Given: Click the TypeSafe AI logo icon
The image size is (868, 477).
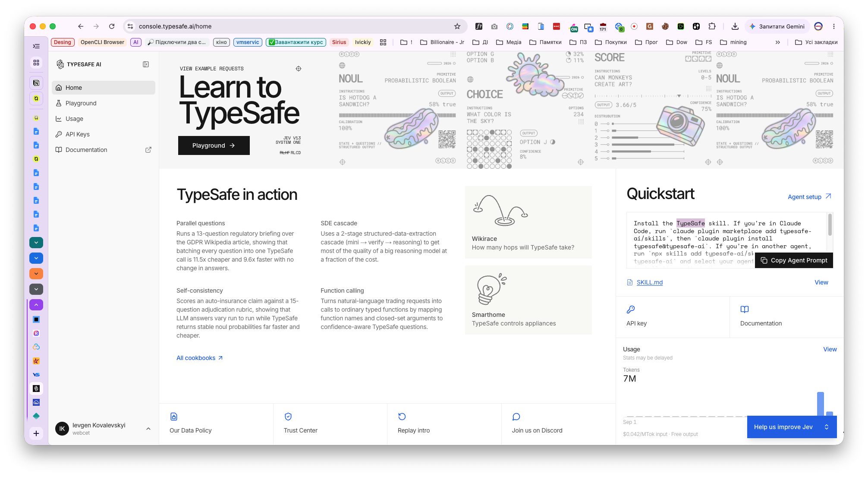Looking at the screenshot, I should pos(60,64).
